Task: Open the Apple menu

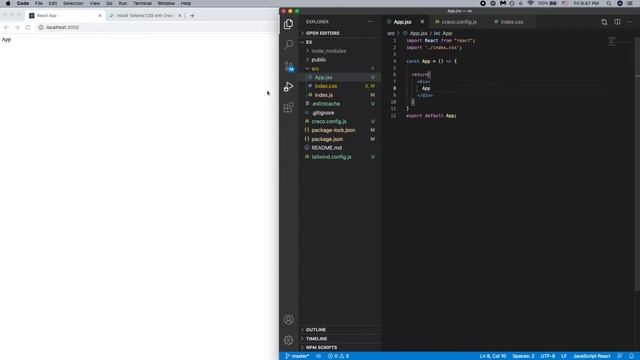Action: (x=8, y=3)
